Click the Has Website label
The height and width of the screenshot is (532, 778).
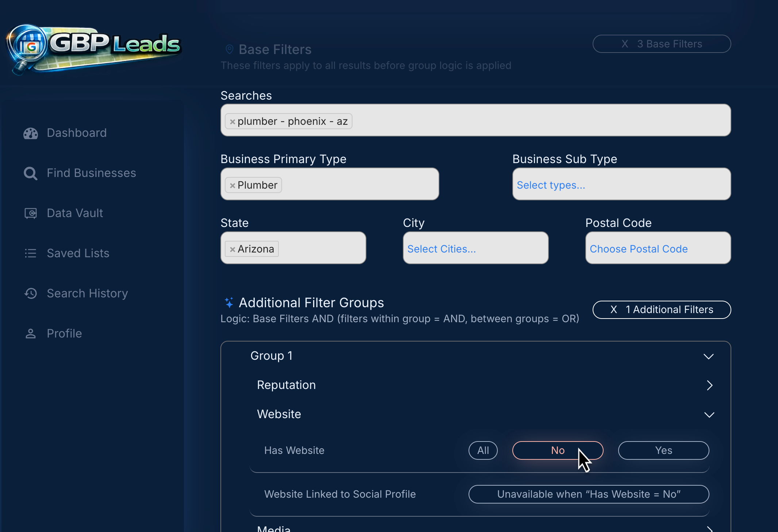[x=294, y=450]
